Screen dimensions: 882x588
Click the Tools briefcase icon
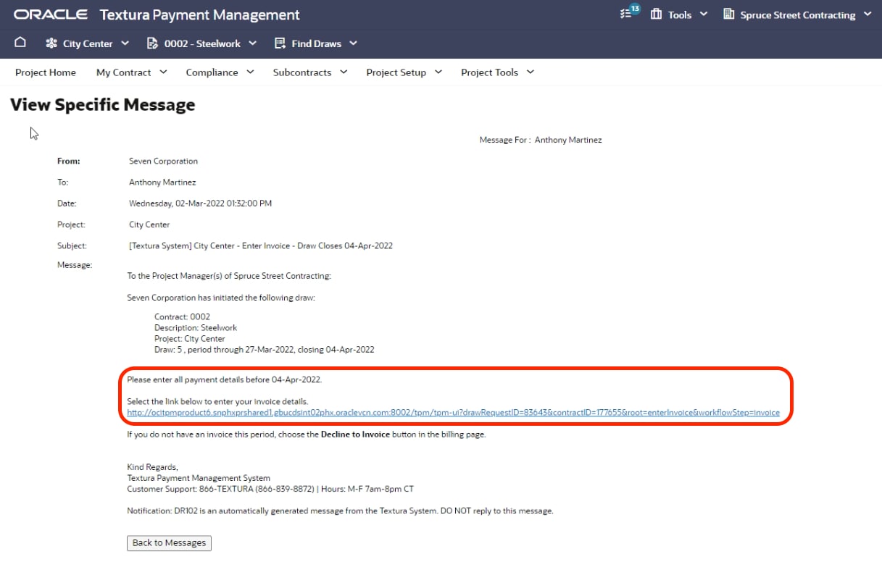point(657,14)
